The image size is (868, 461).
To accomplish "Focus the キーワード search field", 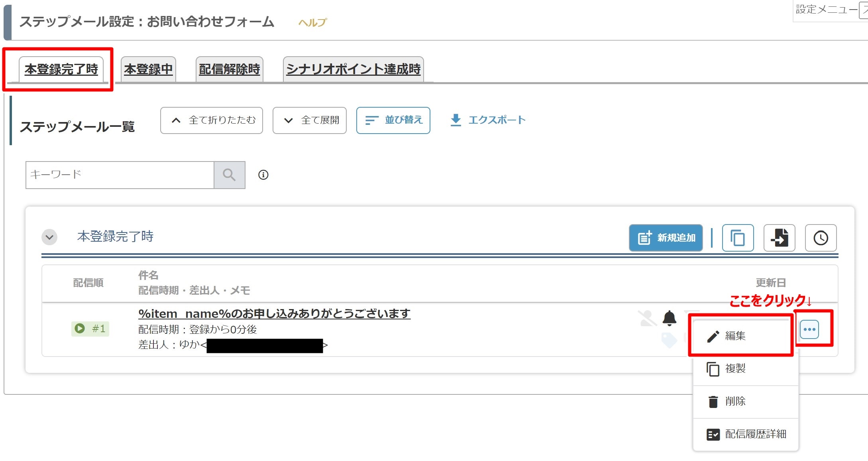I will (x=120, y=175).
